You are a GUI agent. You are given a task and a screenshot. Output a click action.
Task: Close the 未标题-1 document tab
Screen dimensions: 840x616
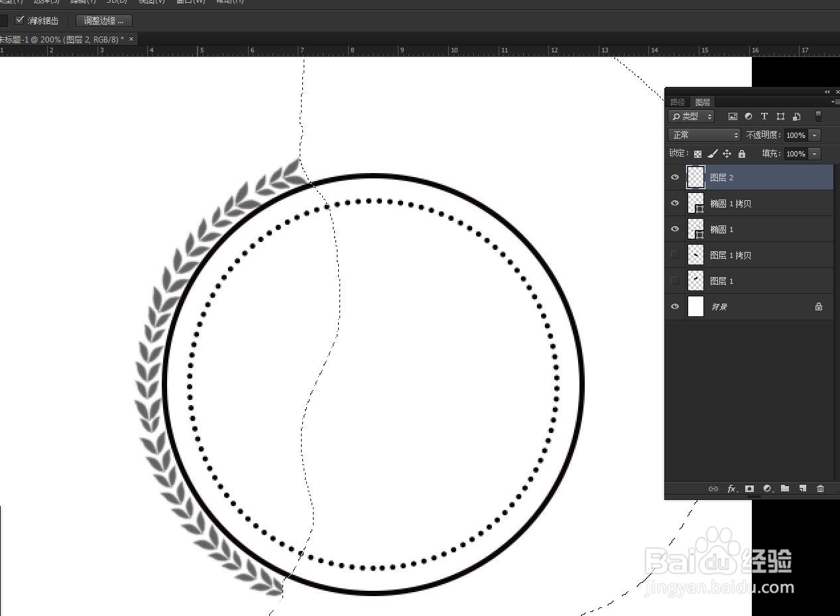pyautogui.click(x=131, y=39)
